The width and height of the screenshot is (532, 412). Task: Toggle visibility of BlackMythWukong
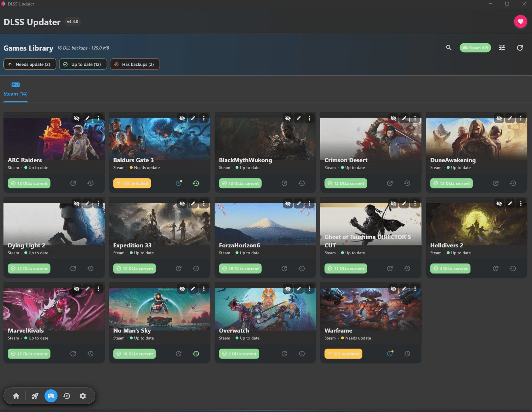288,118
